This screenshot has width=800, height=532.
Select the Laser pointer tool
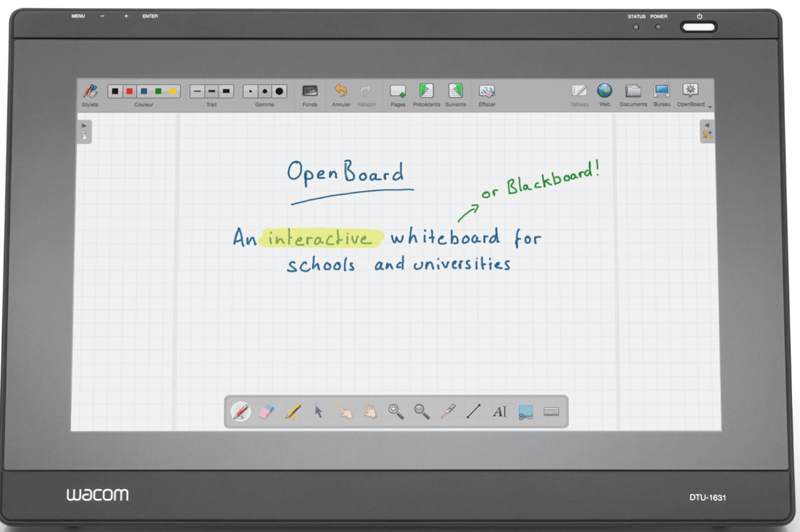click(x=448, y=412)
